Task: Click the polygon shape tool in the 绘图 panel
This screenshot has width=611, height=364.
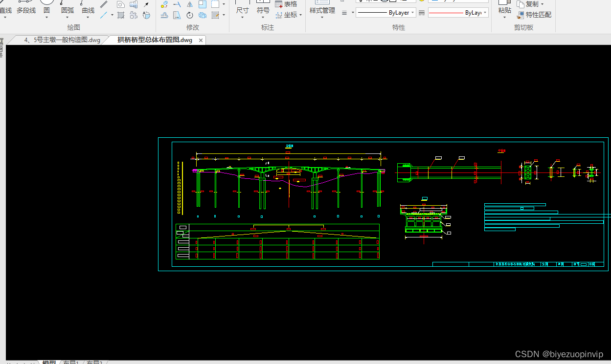Action: 120,4
